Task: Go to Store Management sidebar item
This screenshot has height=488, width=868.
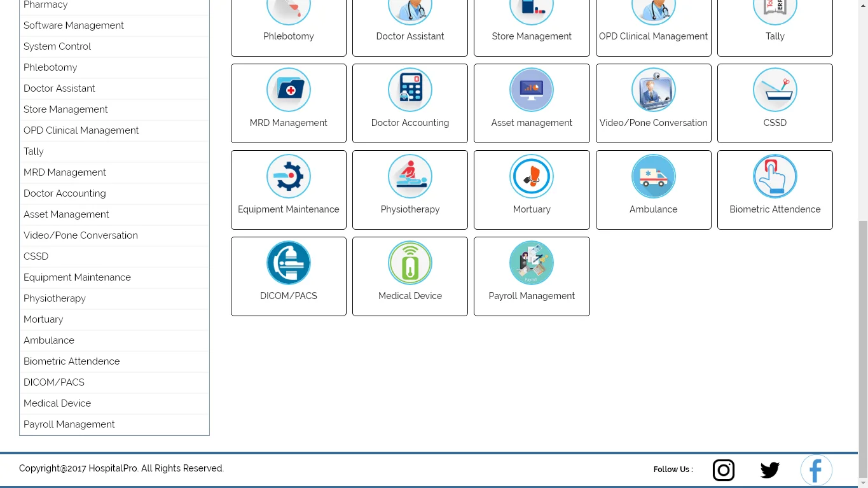Action: pyautogui.click(x=114, y=109)
